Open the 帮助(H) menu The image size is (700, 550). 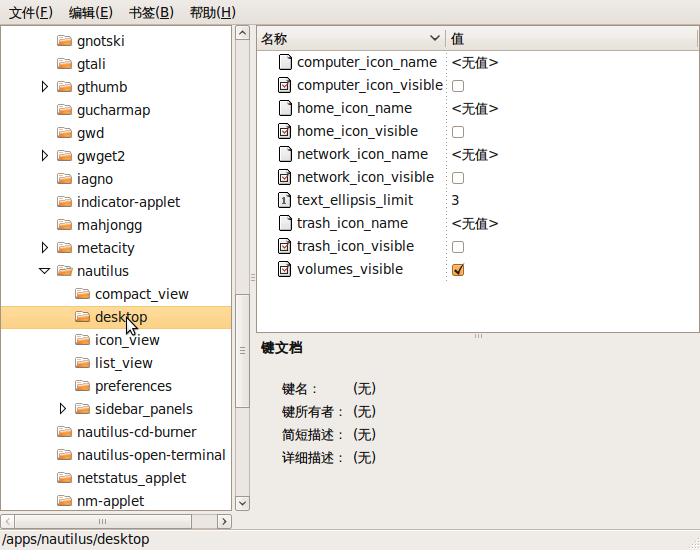[x=212, y=12]
